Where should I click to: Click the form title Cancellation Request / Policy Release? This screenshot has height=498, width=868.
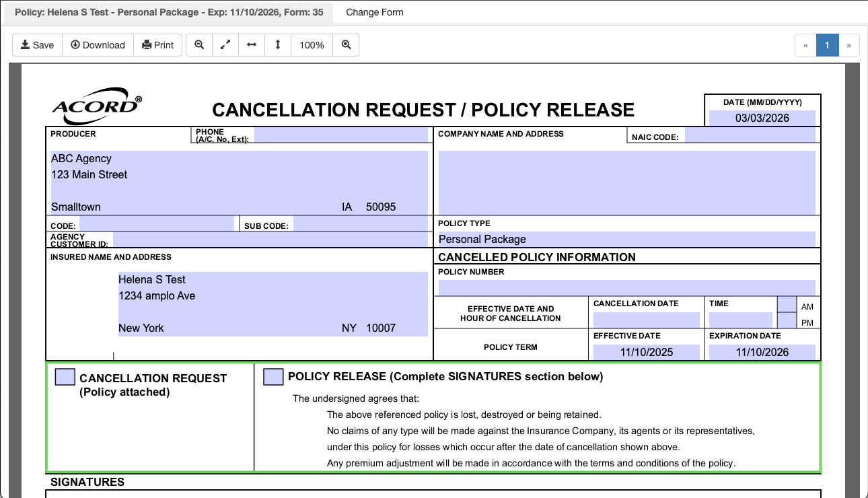(x=423, y=110)
